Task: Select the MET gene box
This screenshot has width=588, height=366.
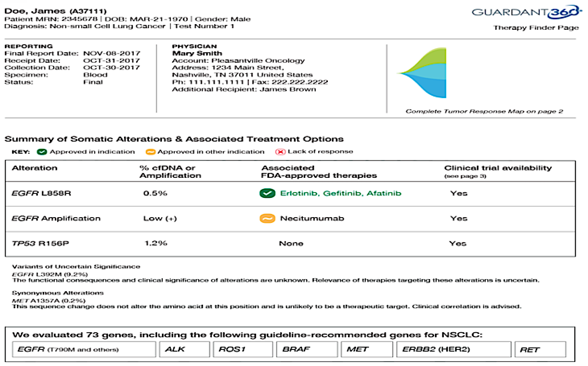Action: [366, 349]
